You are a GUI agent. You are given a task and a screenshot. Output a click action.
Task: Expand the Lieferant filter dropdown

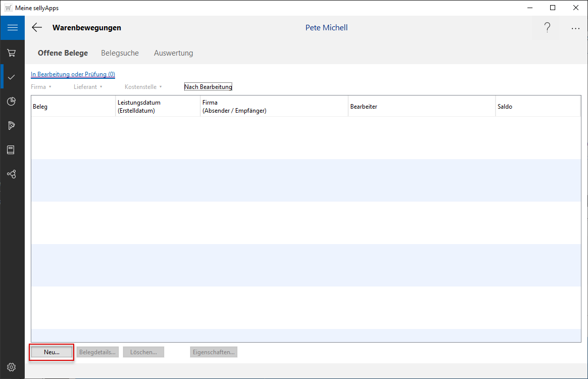pos(88,87)
